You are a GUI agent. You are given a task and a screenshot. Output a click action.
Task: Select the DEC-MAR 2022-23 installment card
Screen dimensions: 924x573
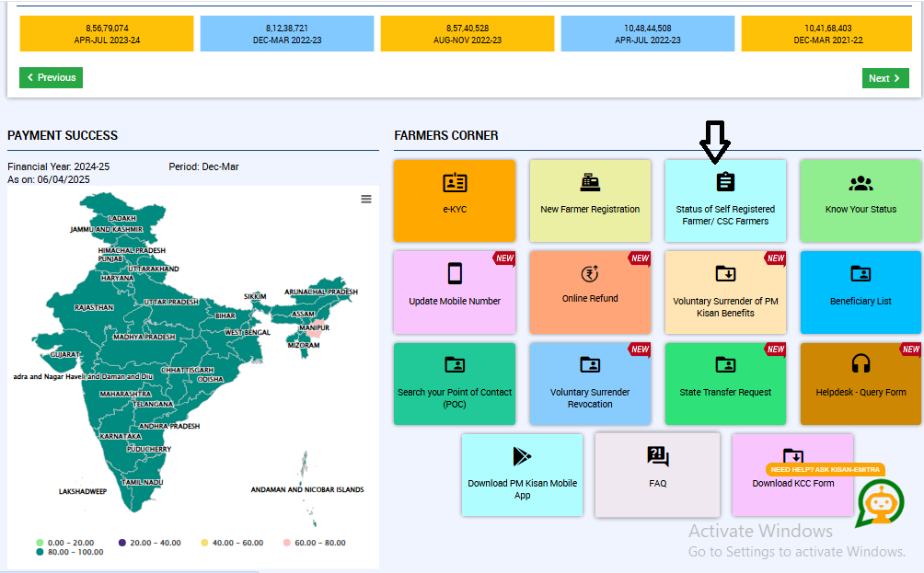(287, 33)
